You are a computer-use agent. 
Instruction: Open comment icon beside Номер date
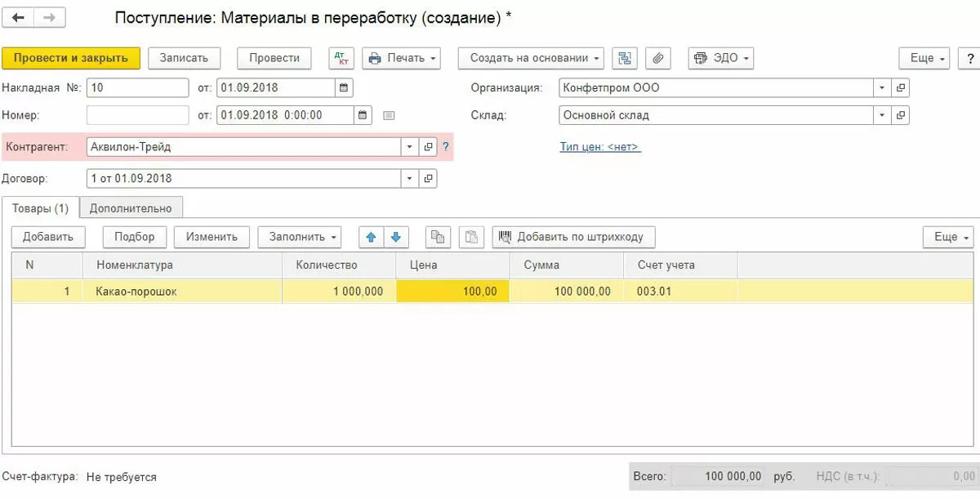[x=389, y=115]
